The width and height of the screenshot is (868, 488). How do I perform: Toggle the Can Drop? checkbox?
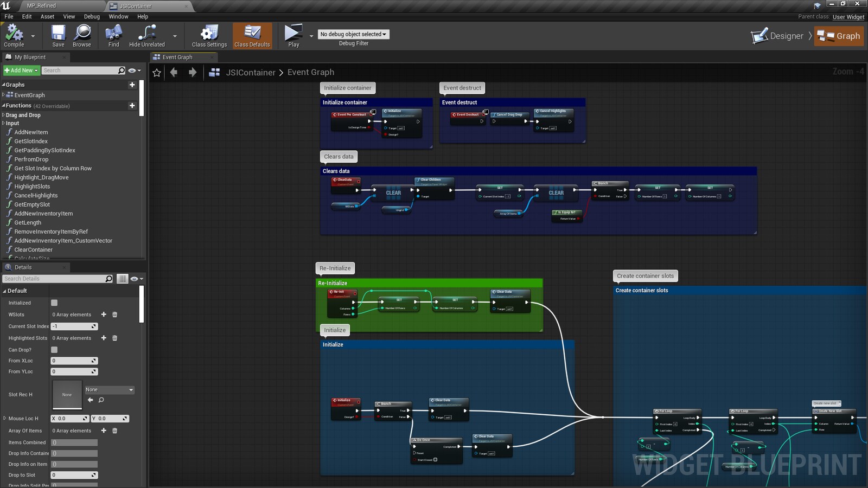tap(54, 350)
